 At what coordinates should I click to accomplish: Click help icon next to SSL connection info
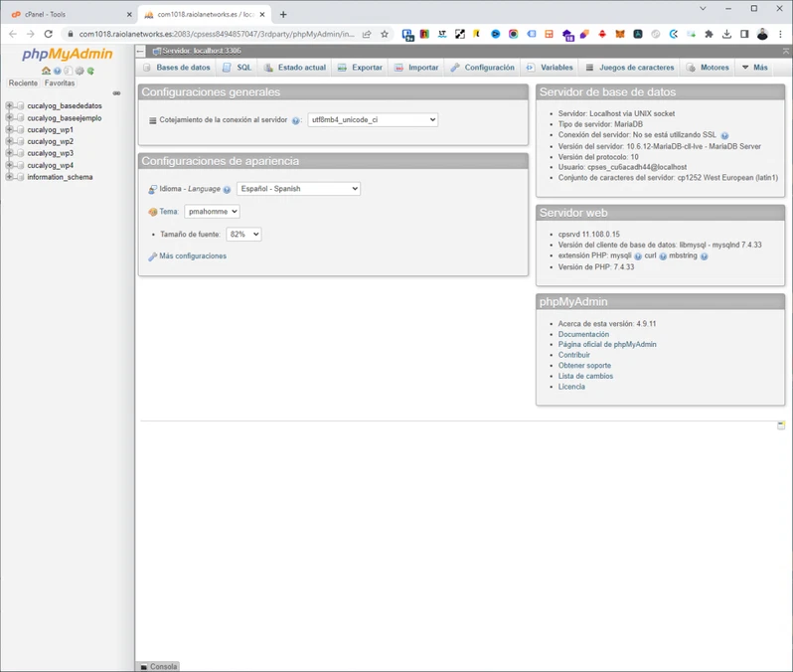click(x=724, y=135)
